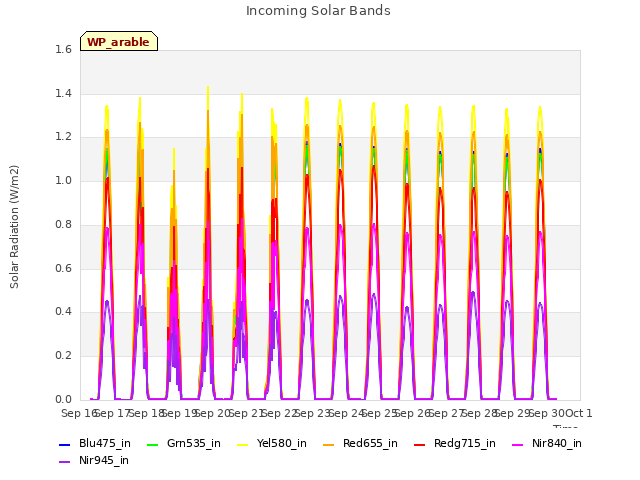Screen dimensions: 640x480
Task: Click the blue Blu475_in legend swatch
Action: [65, 444]
